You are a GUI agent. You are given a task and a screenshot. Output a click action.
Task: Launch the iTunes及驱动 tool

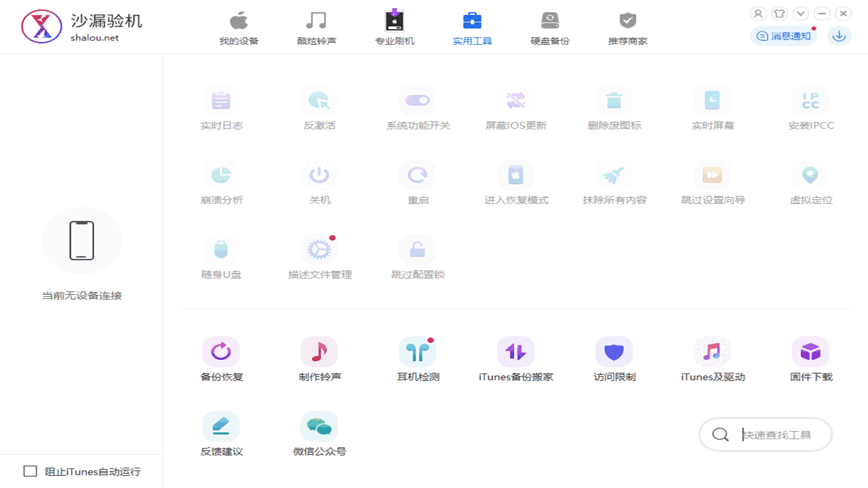713,359
